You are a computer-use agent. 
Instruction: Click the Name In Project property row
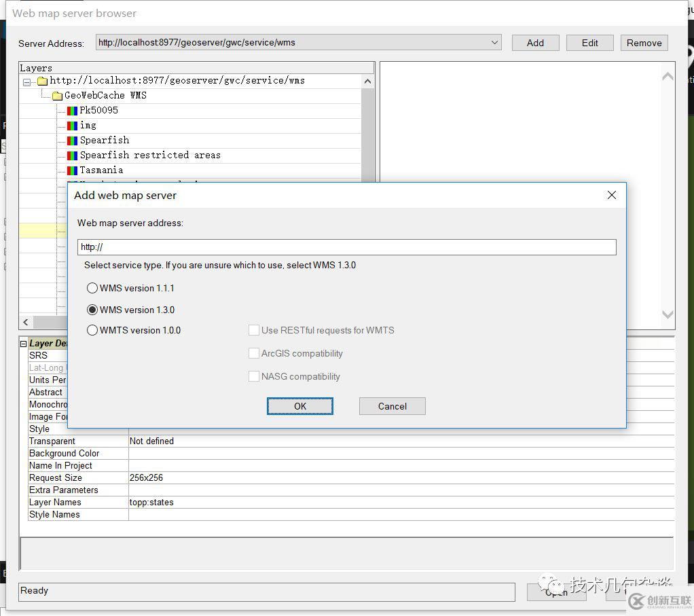pyautogui.click(x=351, y=465)
